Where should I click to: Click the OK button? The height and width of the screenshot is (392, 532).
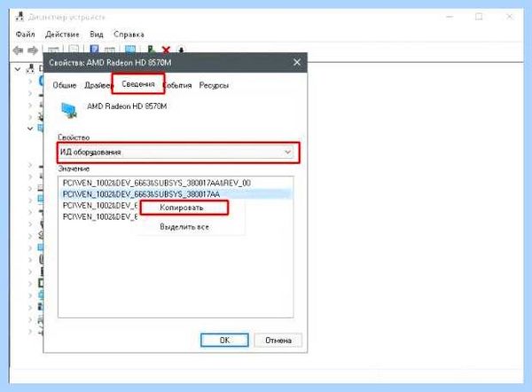click(x=224, y=340)
